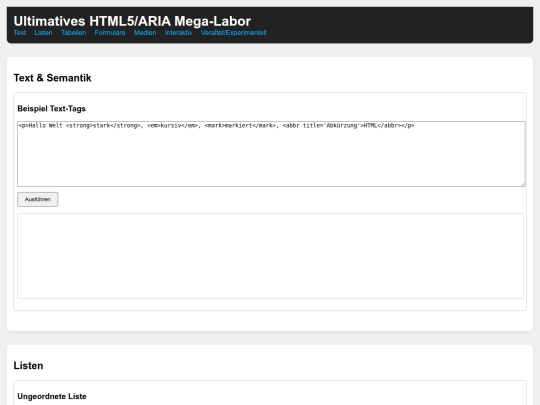The height and width of the screenshot is (405, 540).
Task: Open the Tabellen navigation link
Action: [x=74, y=33]
